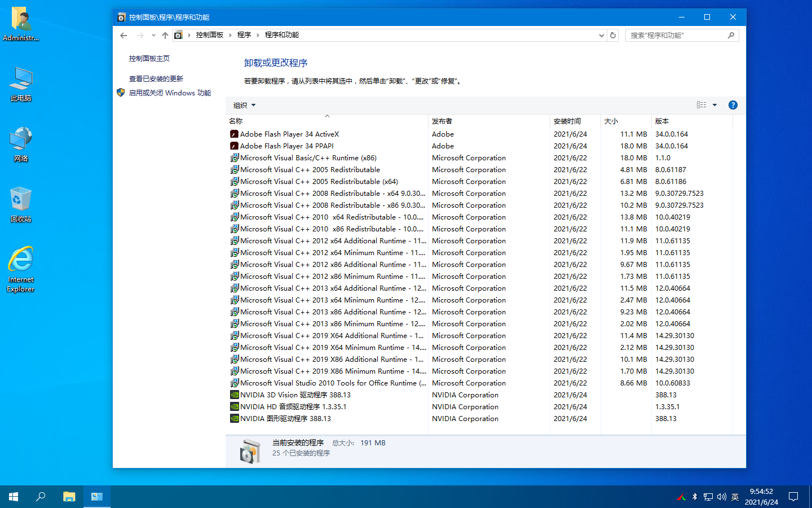Sort by the 发布者 column header
The image size is (812, 508).
(x=489, y=121)
